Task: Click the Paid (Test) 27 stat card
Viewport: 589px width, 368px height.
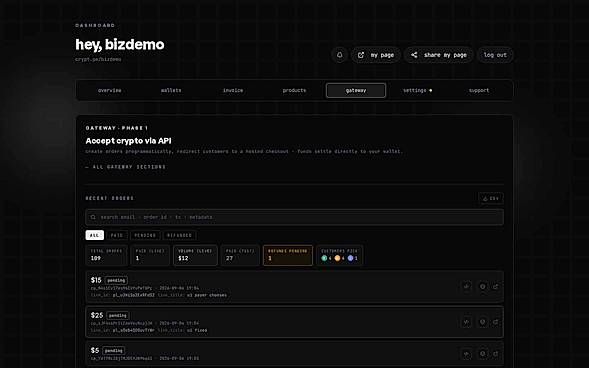Action: (240, 255)
